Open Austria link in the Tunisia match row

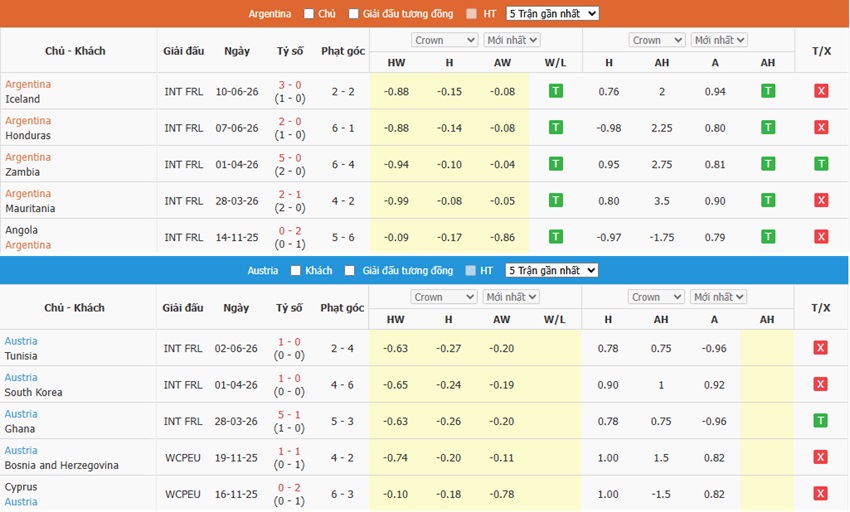[21, 341]
